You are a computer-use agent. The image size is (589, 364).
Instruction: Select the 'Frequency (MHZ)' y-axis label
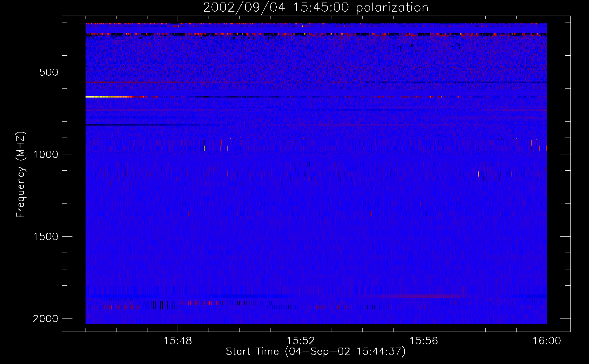[x=21, y=175]
